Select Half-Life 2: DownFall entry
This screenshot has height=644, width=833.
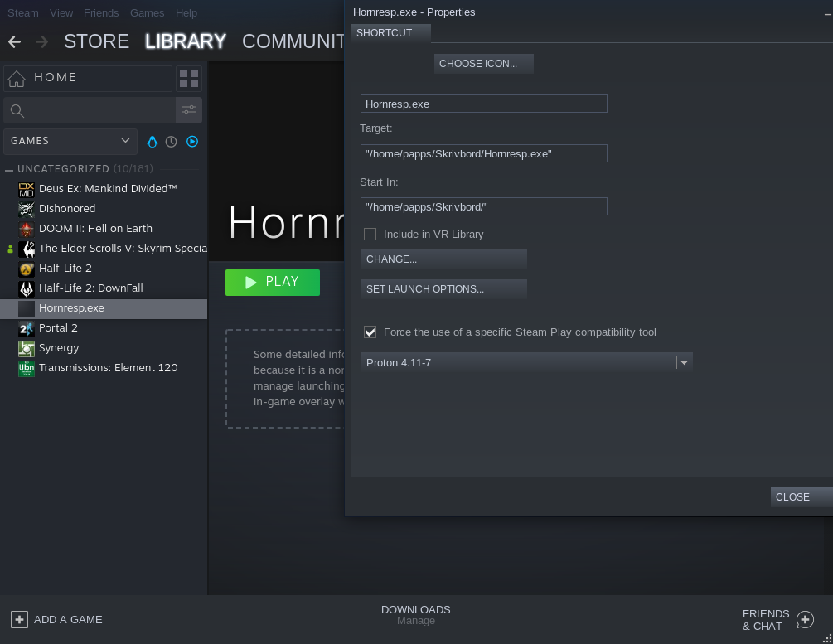(x=91, y=288)
